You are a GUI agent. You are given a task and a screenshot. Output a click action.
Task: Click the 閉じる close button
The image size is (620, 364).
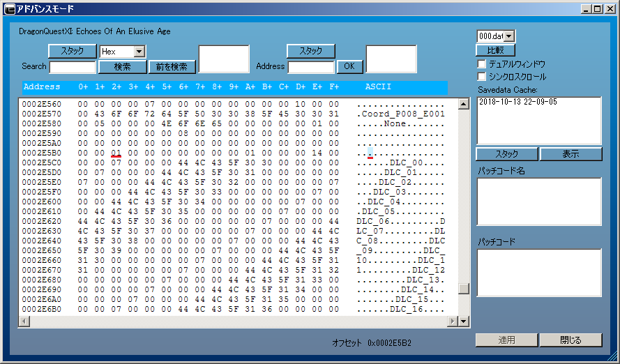[x=570, y=340]
